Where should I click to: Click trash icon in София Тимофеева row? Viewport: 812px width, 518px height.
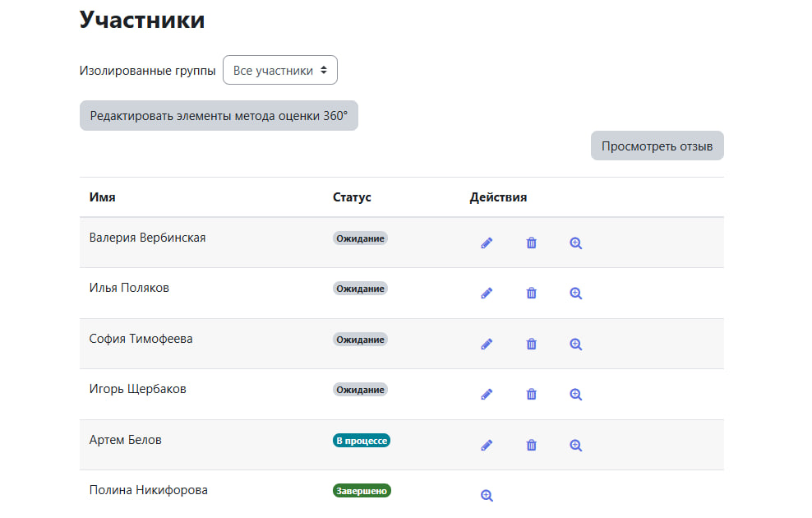pos(532,345)
